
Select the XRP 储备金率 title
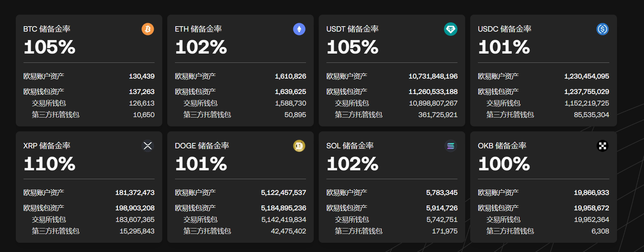(x=47, y=146)
